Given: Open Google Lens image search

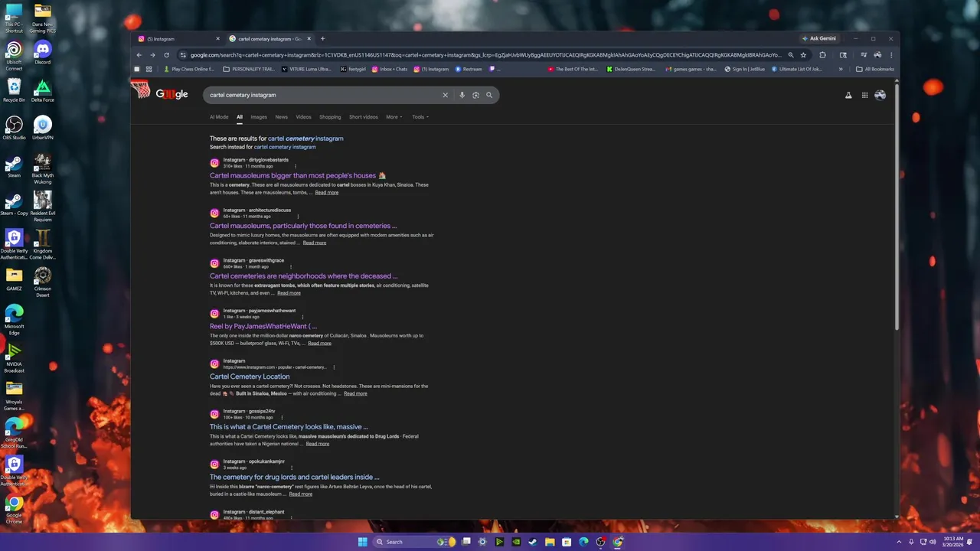Looking at the screenshot, I should click(x=475, y=95).
